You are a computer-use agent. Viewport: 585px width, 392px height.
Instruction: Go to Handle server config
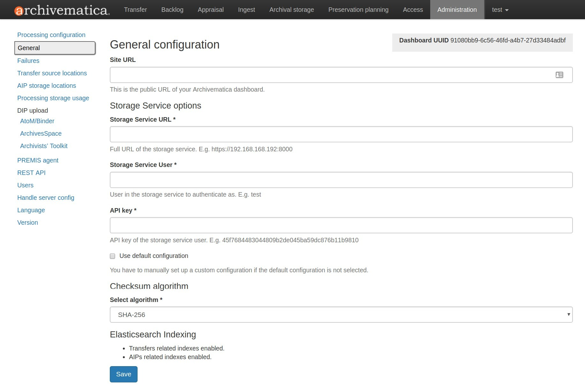[46, 198]
